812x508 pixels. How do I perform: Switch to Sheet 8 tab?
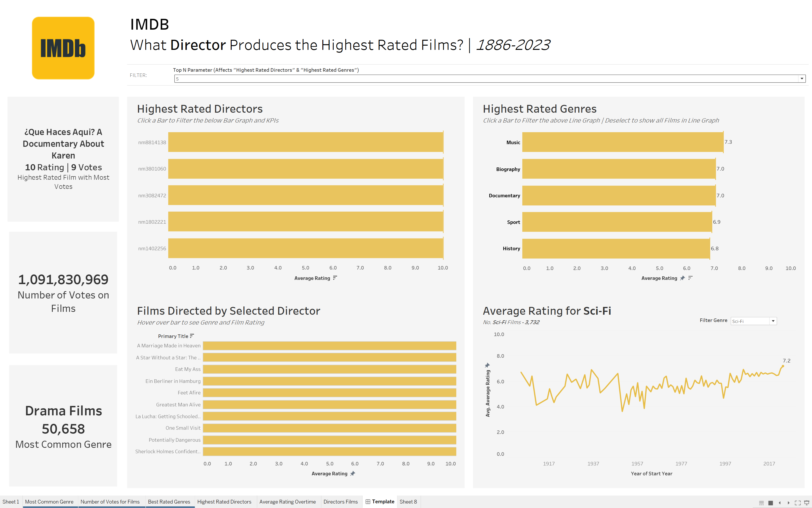click(408, 502)
